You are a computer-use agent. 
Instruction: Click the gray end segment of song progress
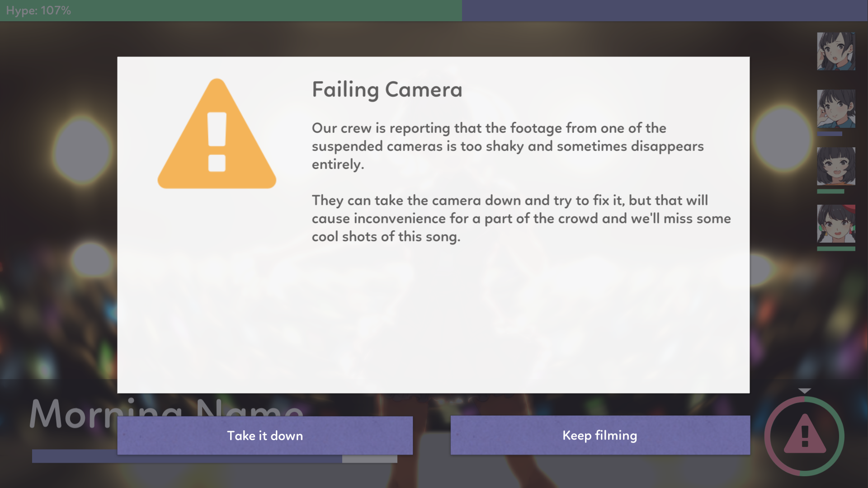[369, 459]
